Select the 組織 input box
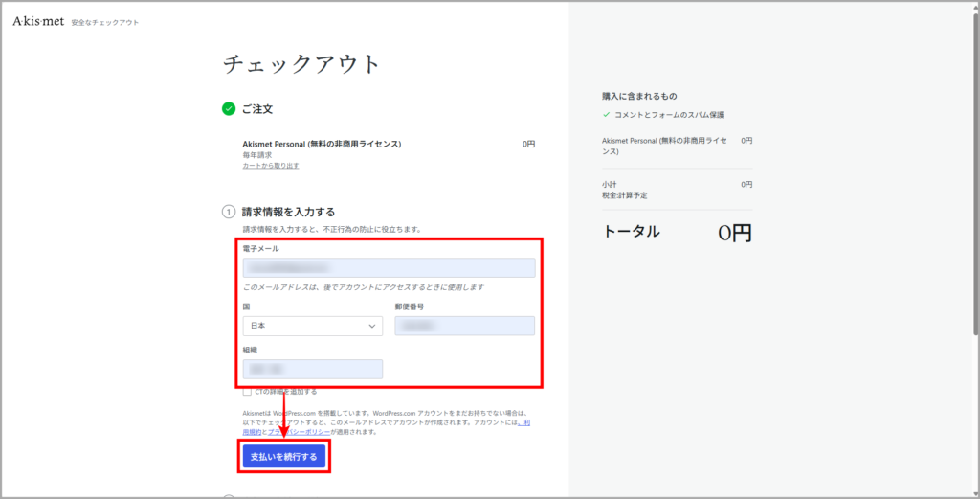Viewport: 980px width, 499px height. 312,369
